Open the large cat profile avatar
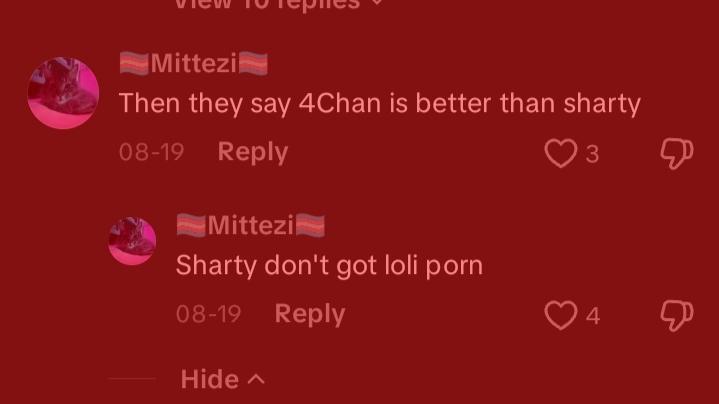Image resolution: width=719 pixels, height=404 pixels. click(x=63, y=93)
